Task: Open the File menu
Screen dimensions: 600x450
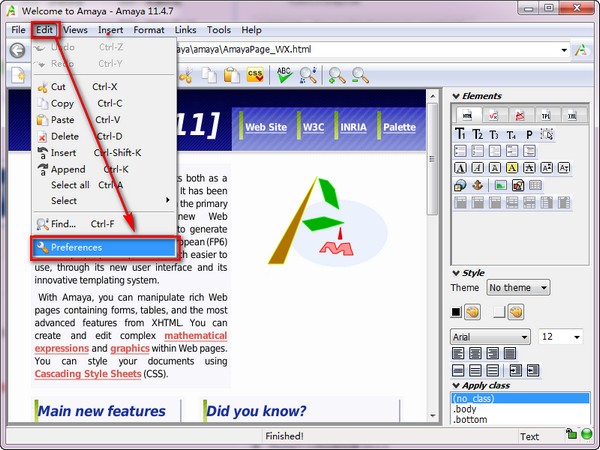Action: tap(18, 30)
